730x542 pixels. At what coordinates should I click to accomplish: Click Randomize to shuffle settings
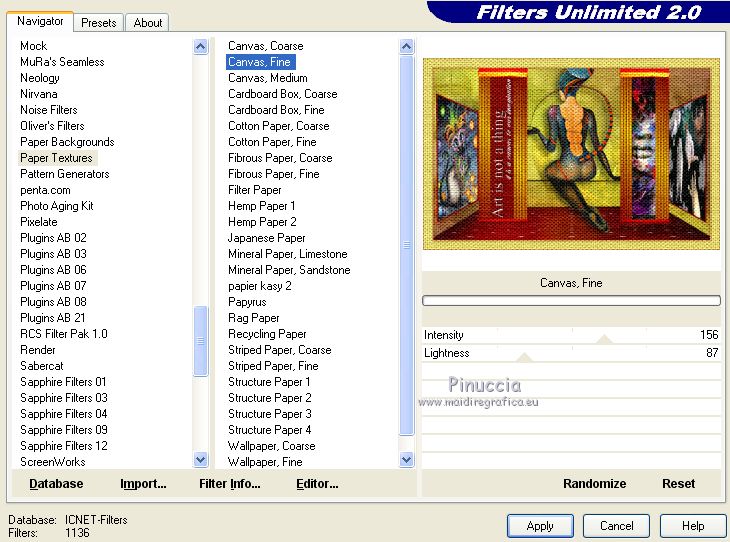[595, 484]
